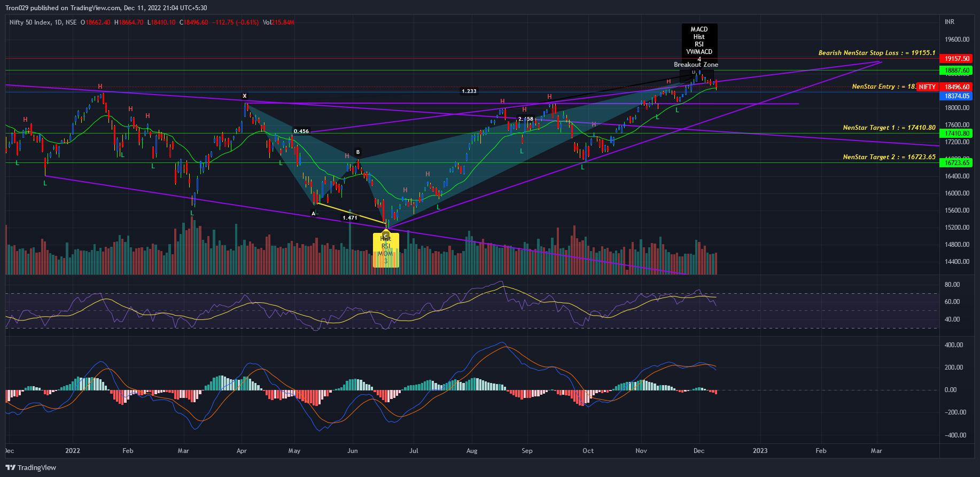Click the green 18887.60 price tag
This screenshot has height=477, width=980.
(x=956, y=71)
